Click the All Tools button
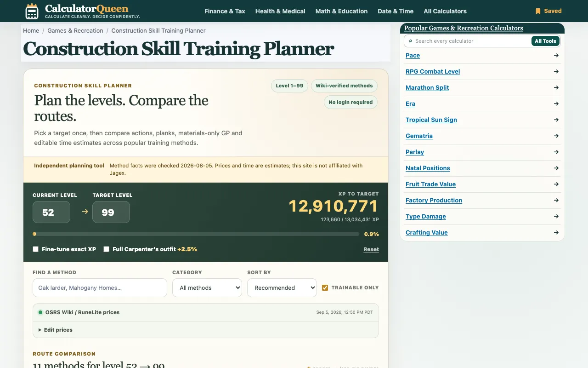This screenshot has height=368, width=588. point(545,41)
